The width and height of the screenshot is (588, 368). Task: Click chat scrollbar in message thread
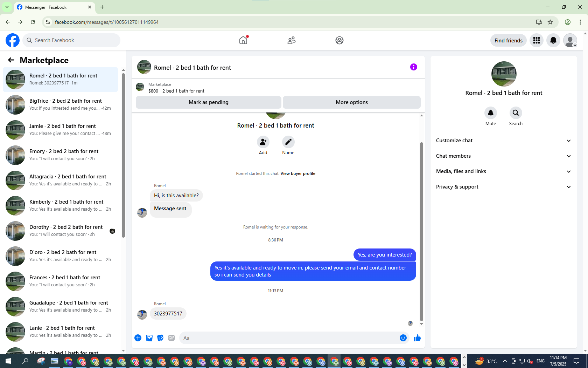click(421, 231)
